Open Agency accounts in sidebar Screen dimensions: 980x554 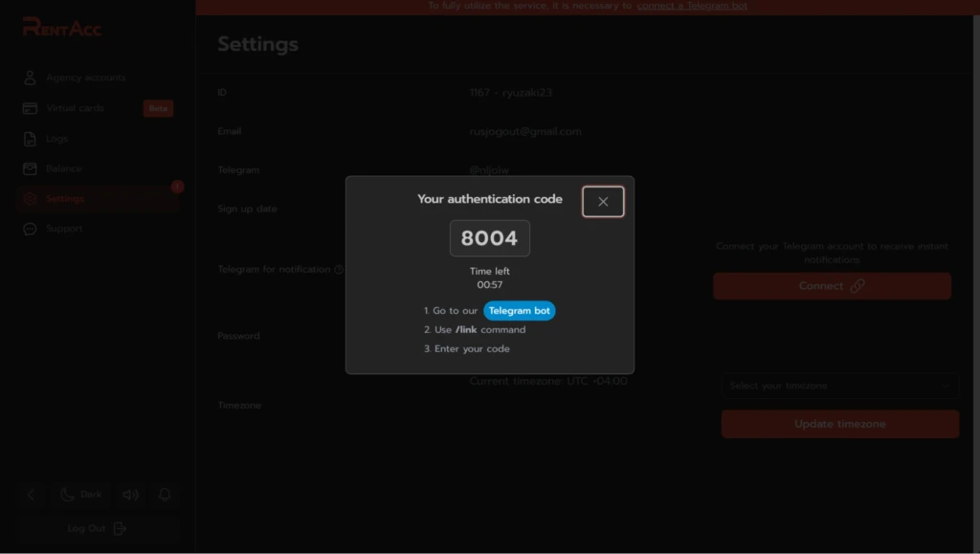tap(85, 78)
